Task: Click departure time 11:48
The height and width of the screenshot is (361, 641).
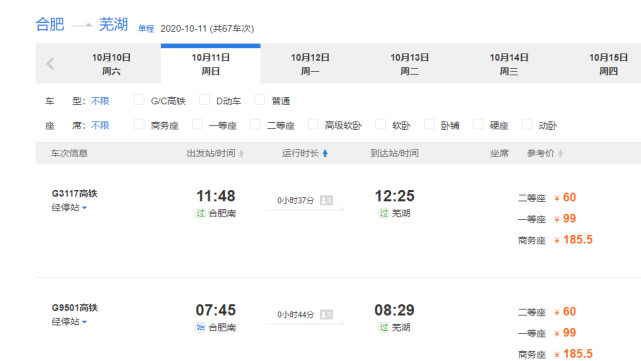Action: [x=216, y=196]
